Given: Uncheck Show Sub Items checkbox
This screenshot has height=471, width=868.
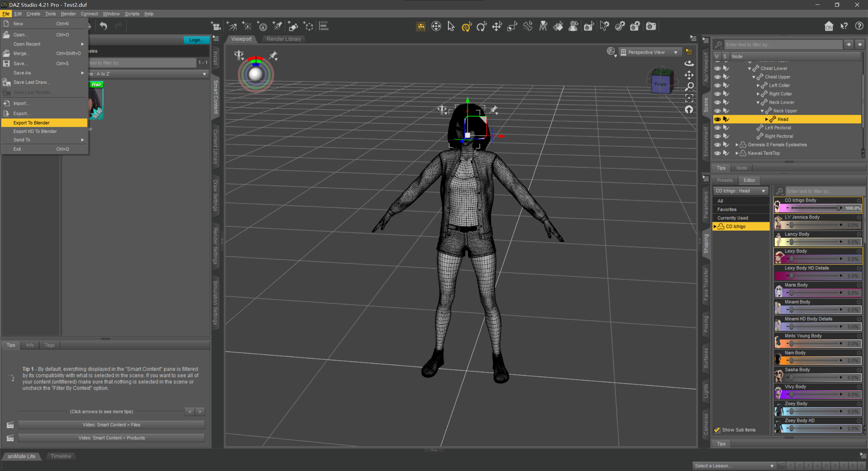Looking at the screenshot, I should click(x=717, y=430).
